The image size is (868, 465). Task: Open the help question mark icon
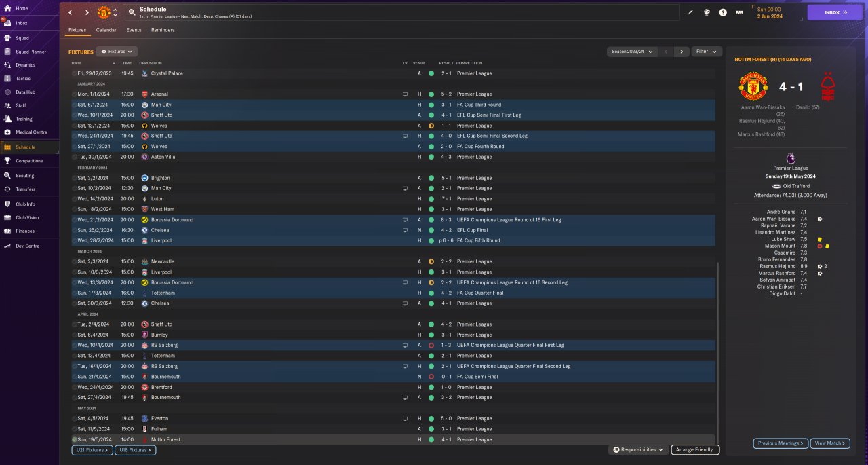tap(723, 12)
